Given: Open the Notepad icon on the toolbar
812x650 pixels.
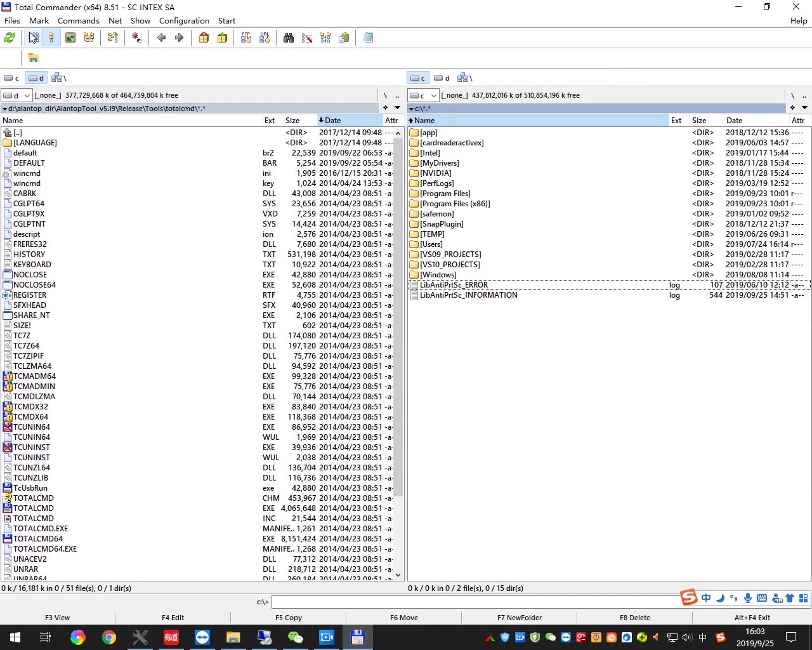Looking at the screenshot, I should click(x=368, y=38).
